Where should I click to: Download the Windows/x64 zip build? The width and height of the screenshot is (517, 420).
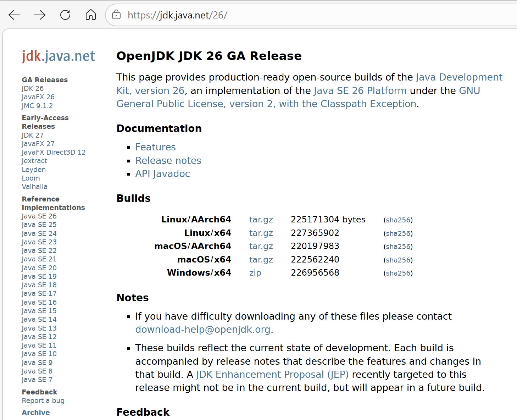255,273
